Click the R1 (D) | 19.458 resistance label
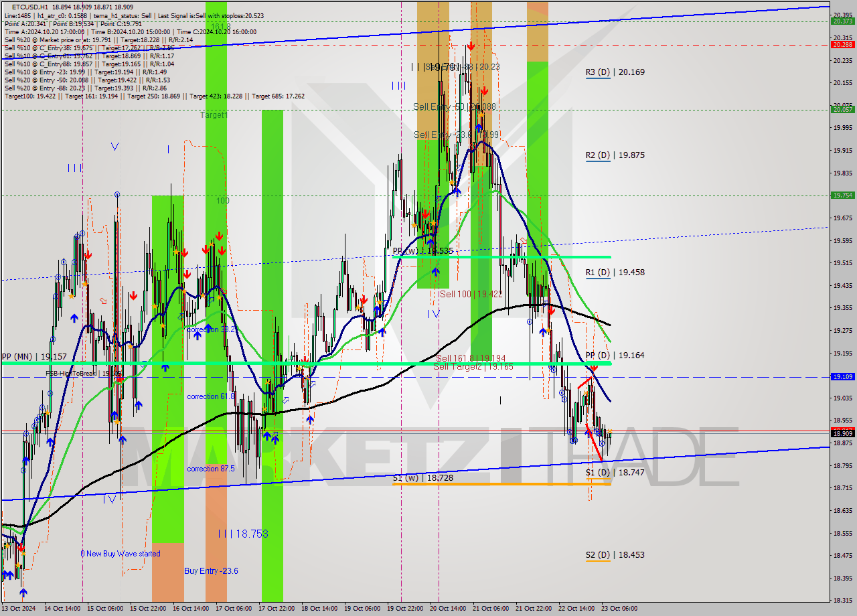Screen dimensions: 857x616 615,273
